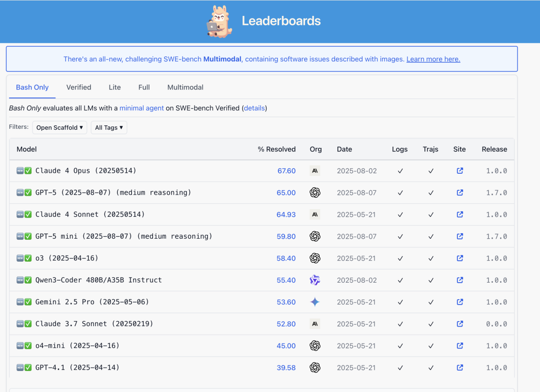The width and height of the screenshot is (540, 392).
Task: Click 67.60 score for Claude 4 Opus
Action: tap(286, 171)
